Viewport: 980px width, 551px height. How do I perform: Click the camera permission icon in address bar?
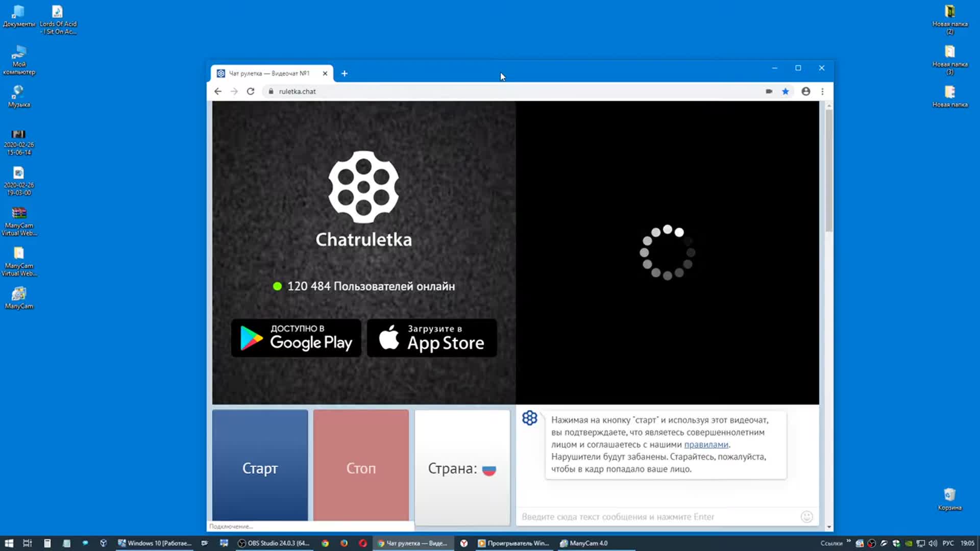click(769, 91)
